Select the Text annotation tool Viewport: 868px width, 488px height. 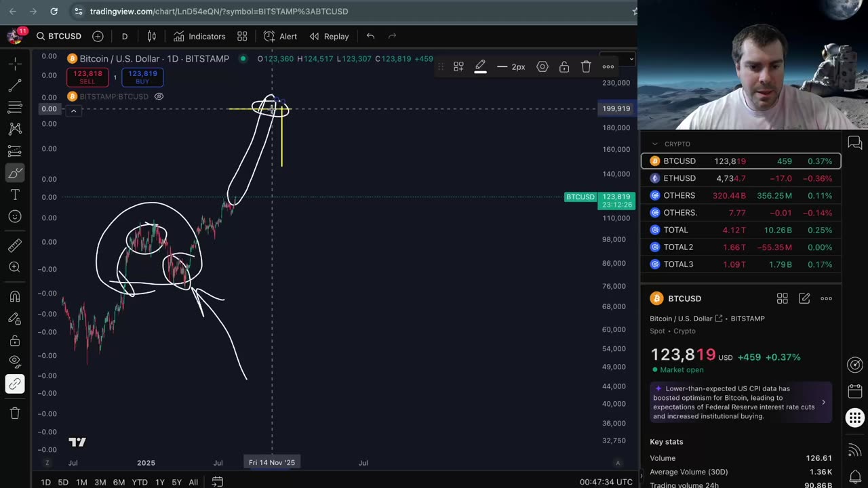point(15,195)
